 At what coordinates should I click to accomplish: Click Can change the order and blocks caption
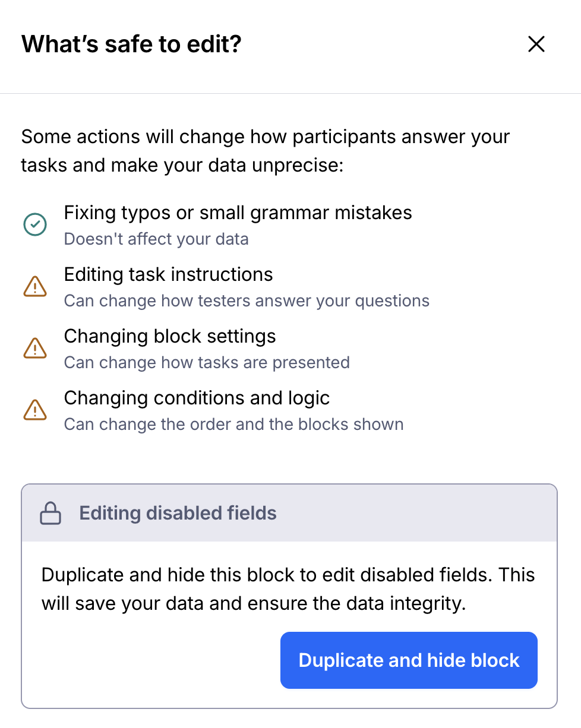[233, 425]
